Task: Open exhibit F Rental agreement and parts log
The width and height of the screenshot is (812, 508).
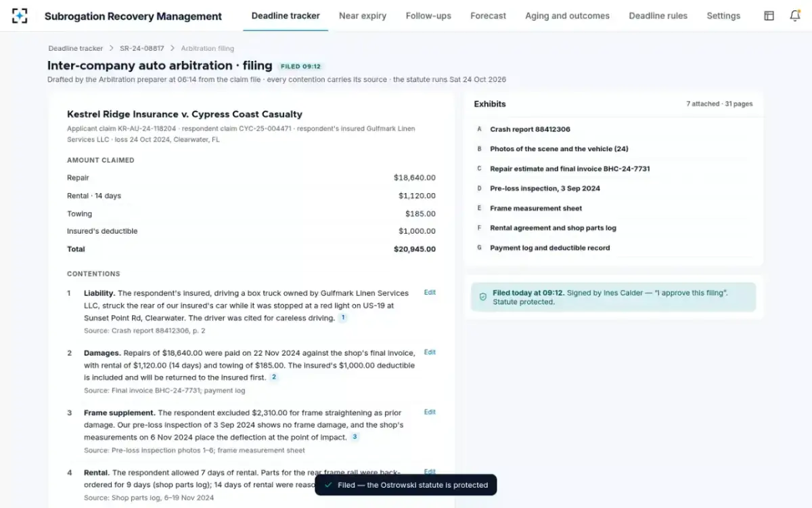Action: [x=614, y=228]
